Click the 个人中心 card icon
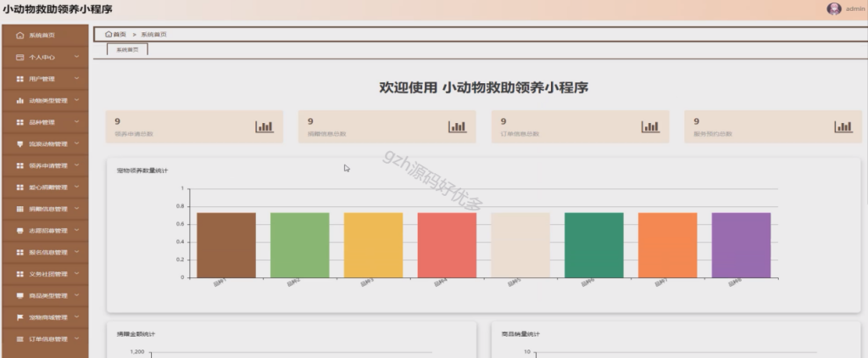Viewport: 868px width, 358px height. click(20, 57)
